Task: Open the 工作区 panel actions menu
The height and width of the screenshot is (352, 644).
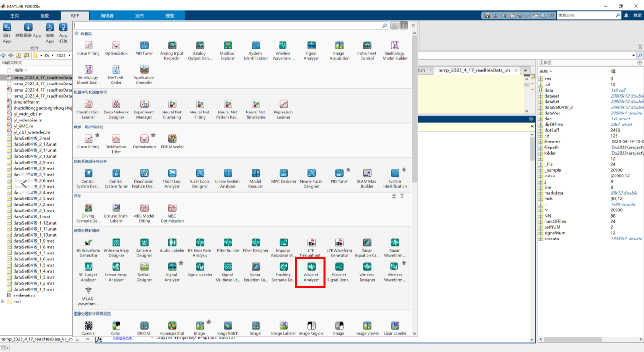Action: click(640, 63)
